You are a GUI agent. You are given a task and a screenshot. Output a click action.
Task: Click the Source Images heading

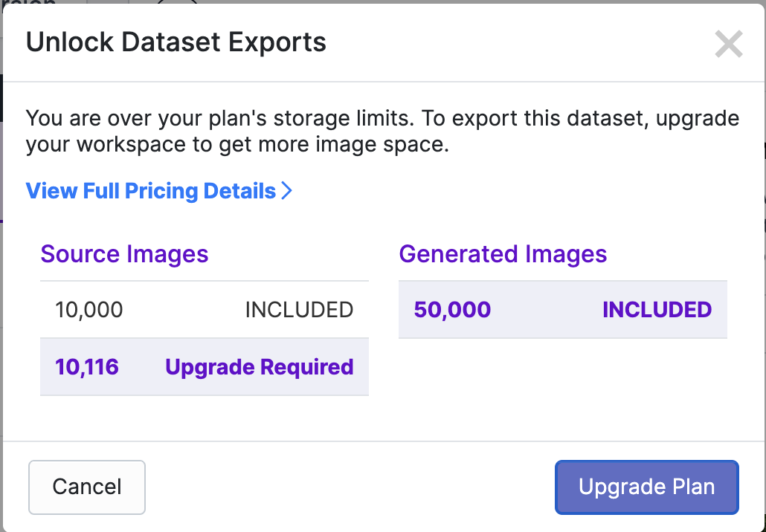(x=124, y=254)
